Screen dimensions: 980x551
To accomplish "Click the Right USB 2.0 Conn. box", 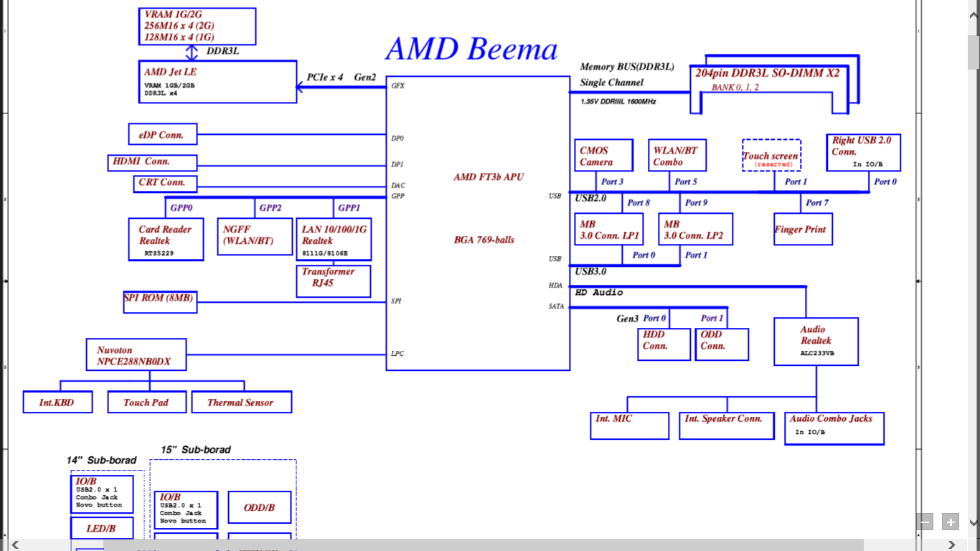I will point(864,152).
